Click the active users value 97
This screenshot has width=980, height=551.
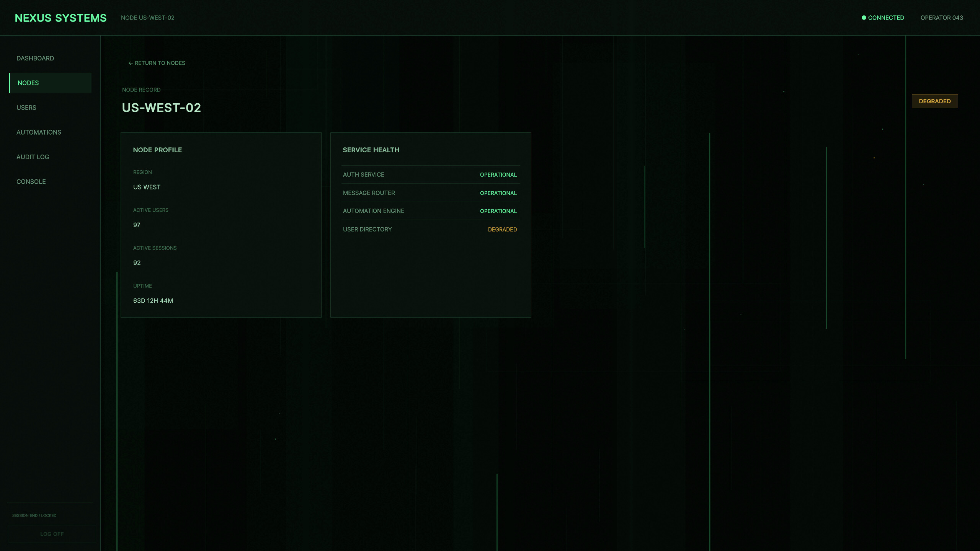point(137,225)
